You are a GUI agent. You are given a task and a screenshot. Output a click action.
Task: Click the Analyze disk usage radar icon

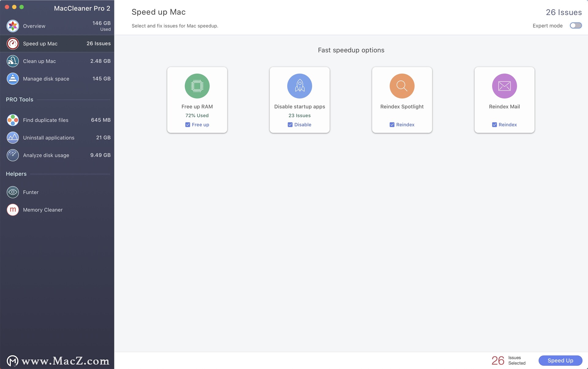point(13,155)
